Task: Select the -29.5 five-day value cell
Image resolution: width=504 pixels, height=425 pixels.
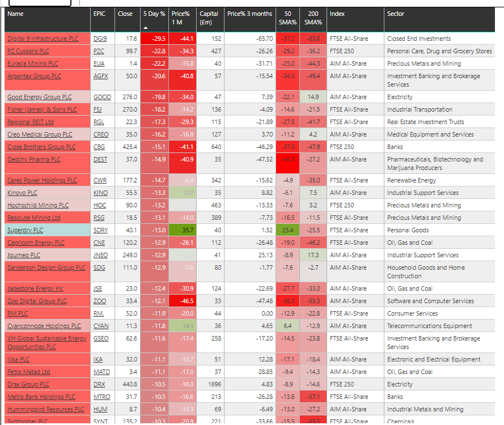Action: 155,39
